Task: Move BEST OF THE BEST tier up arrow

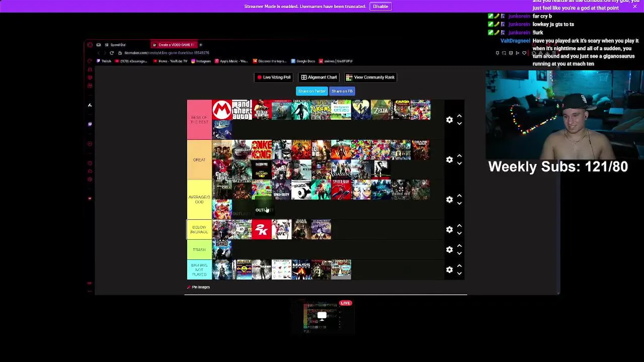Action: click(x=459, y=116)
